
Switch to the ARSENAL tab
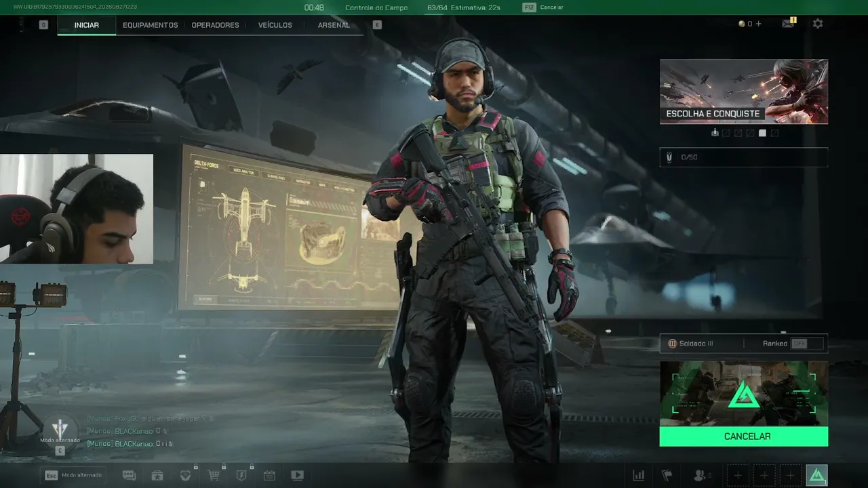(334, 25)
